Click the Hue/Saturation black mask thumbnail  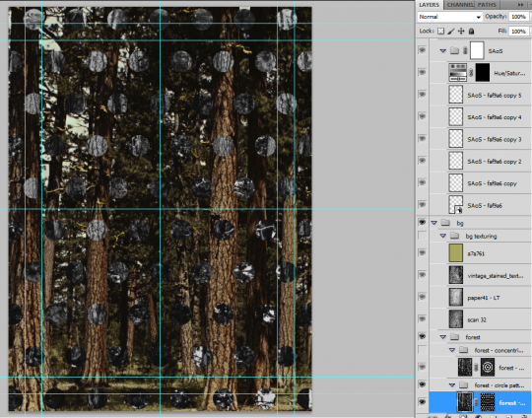click(483, 72)
